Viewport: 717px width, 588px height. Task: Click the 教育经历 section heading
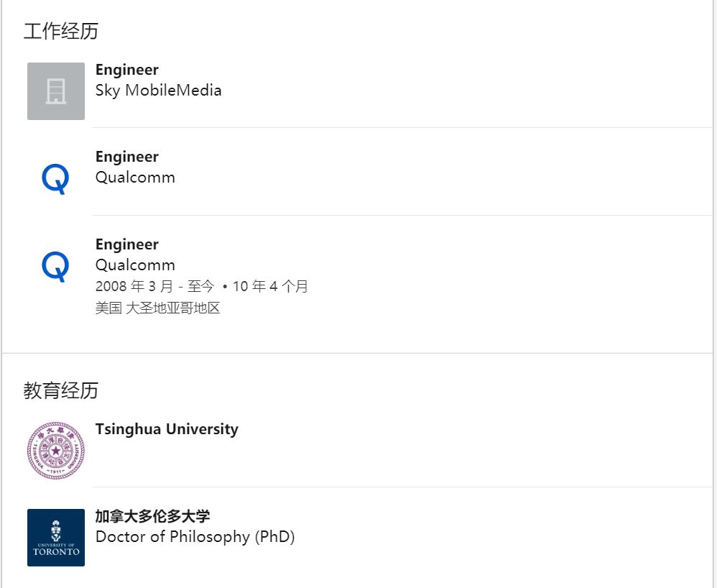[61, 391]
